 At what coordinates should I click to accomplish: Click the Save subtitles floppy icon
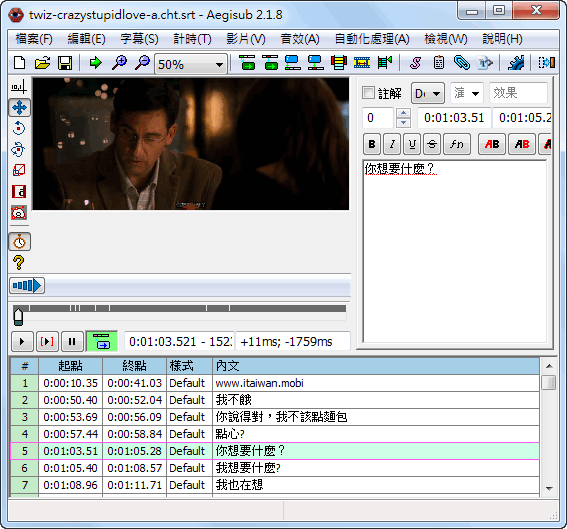[x=65, y=63]
